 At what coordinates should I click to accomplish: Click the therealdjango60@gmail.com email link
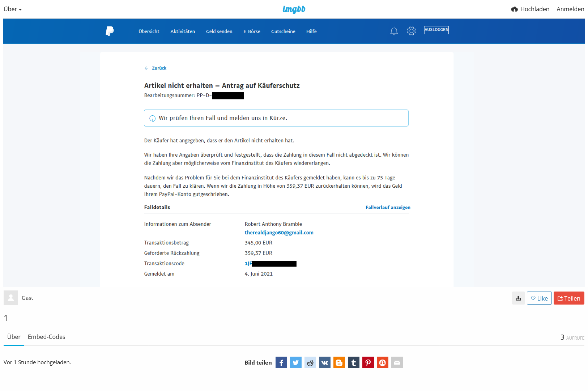point(279,233)
